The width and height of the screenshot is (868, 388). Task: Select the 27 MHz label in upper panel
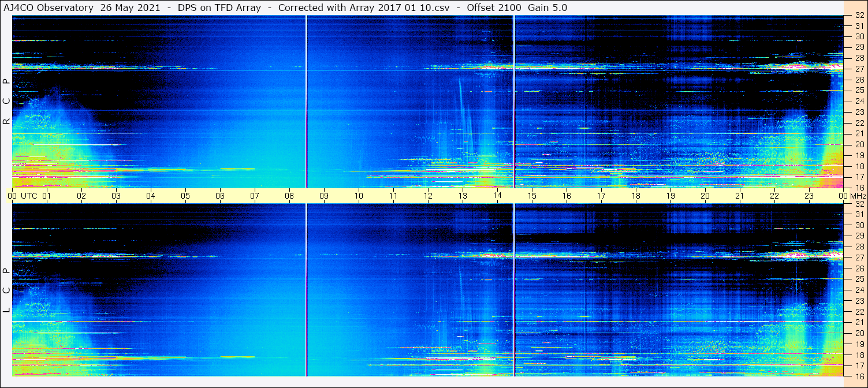click(x=859, y=69)
